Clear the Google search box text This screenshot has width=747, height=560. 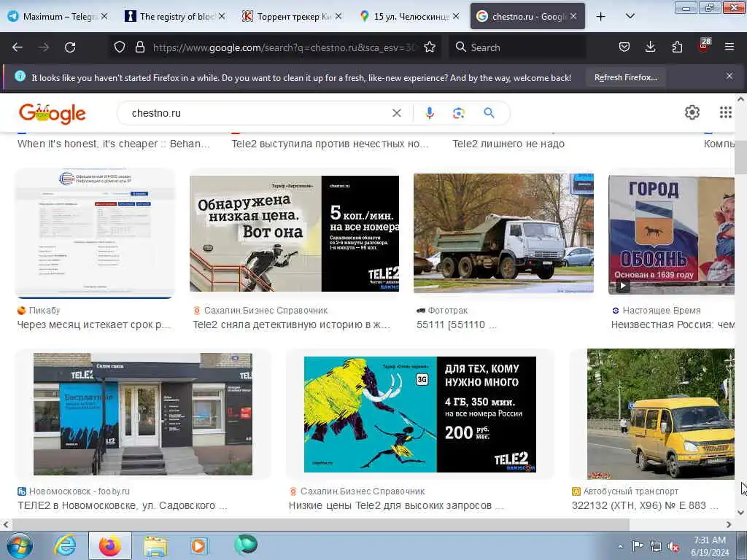pyautogui.click(x=396, y=113)
